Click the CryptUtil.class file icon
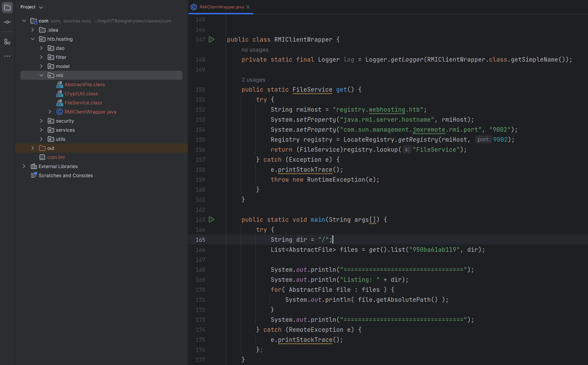Image resolution: width=588 pixels, height=365 pixels. (x=60, y=94)
